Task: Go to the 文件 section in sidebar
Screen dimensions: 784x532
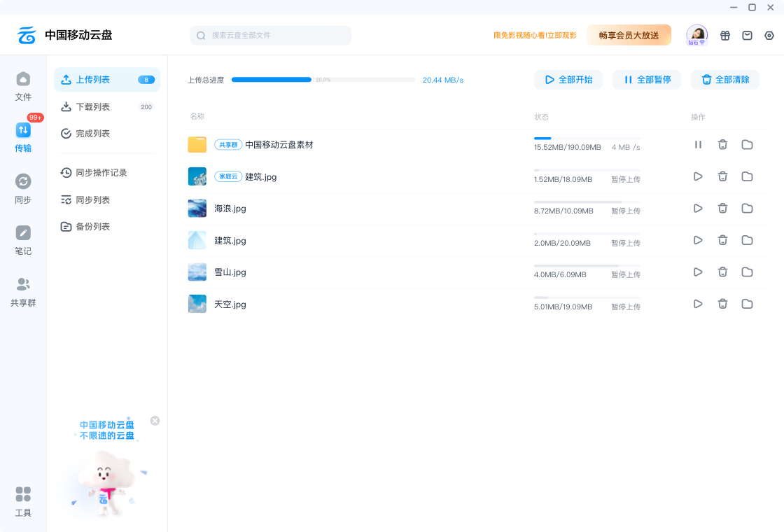Action: (x=23, y=86)
